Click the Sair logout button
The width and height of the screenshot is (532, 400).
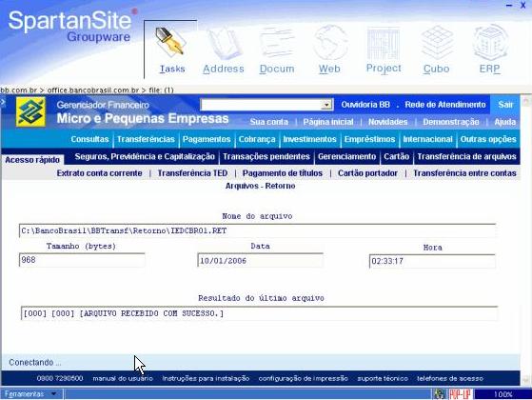pyautogui.click(x=505, y=105)
